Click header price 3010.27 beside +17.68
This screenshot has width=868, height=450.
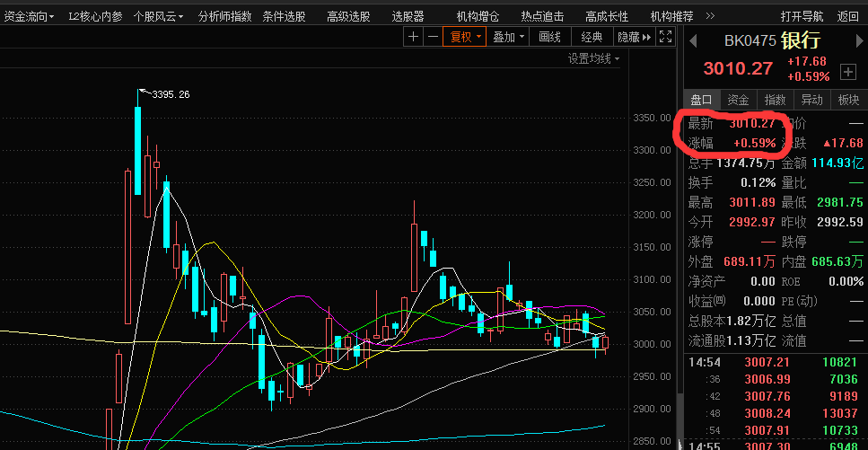737,69
